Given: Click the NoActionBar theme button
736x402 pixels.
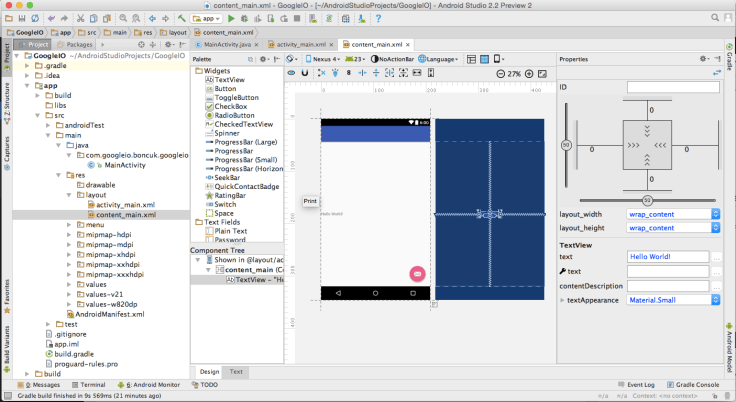Looking at the screenshot, I should 392,59.
